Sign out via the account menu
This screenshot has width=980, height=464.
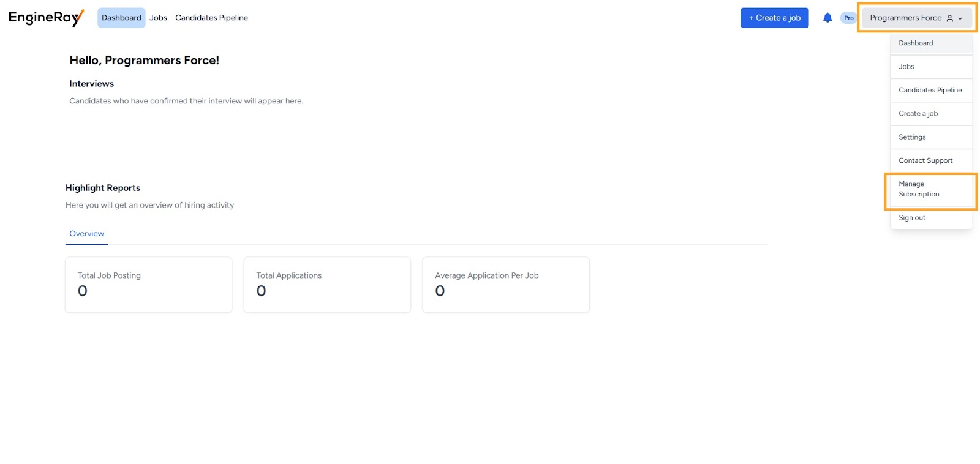[931, 218]
